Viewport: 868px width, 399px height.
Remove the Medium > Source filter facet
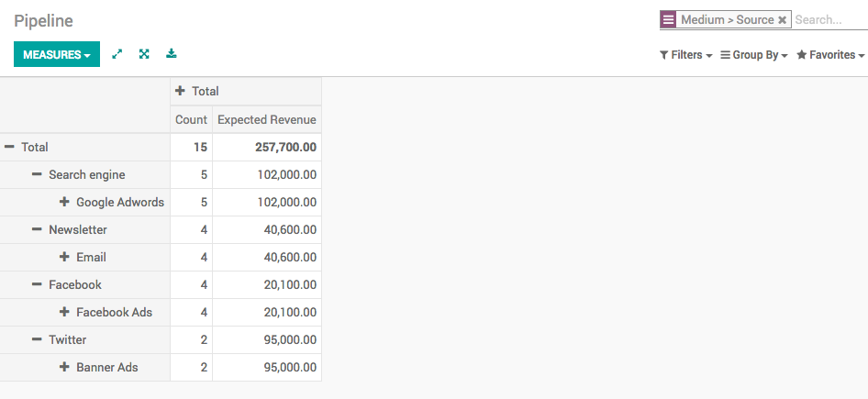[782, 20]
